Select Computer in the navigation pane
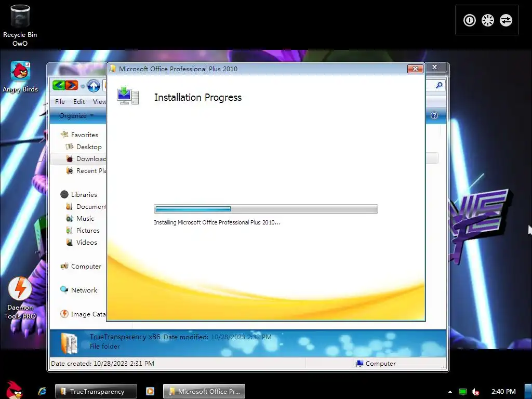This screenshot has width=532, height=399. [81, 267]
